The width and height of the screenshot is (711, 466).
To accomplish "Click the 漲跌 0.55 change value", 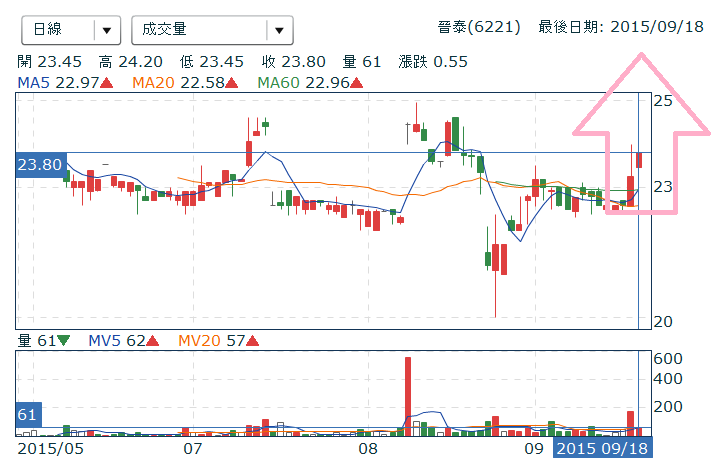I will click(433, 62).
